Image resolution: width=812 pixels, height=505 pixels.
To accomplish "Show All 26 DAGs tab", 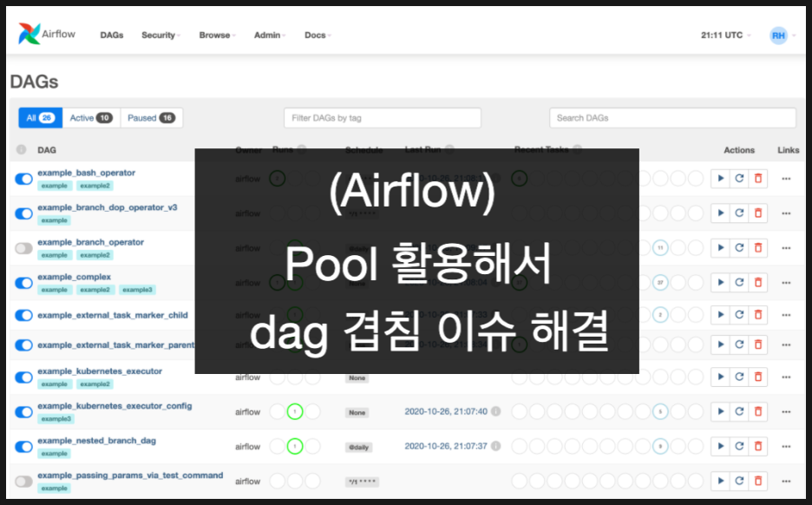I will pos(41,118).
